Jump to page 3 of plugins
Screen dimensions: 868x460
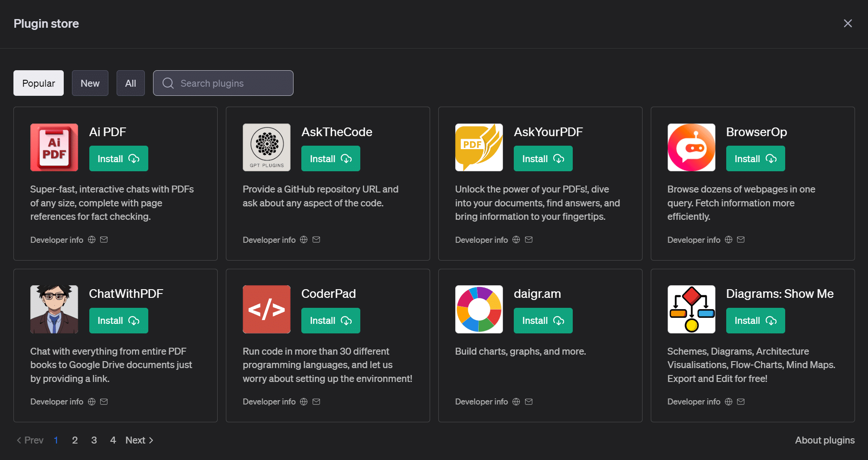(x=94, y=440)
